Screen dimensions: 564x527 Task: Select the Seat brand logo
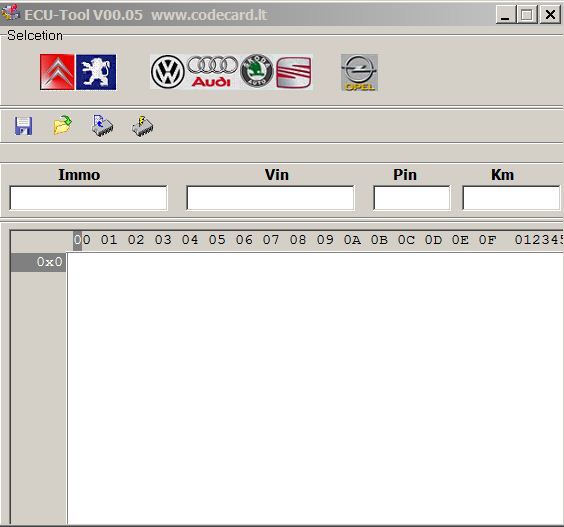coord(294,72)
